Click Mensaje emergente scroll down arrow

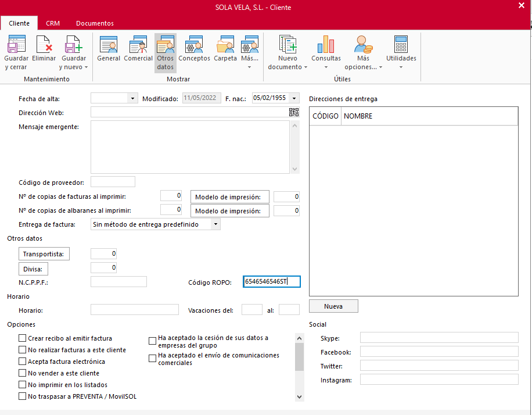point(294,169)
